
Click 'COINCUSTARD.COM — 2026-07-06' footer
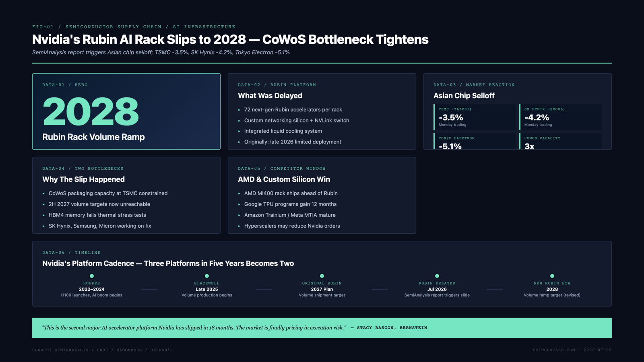pos(572,350)
